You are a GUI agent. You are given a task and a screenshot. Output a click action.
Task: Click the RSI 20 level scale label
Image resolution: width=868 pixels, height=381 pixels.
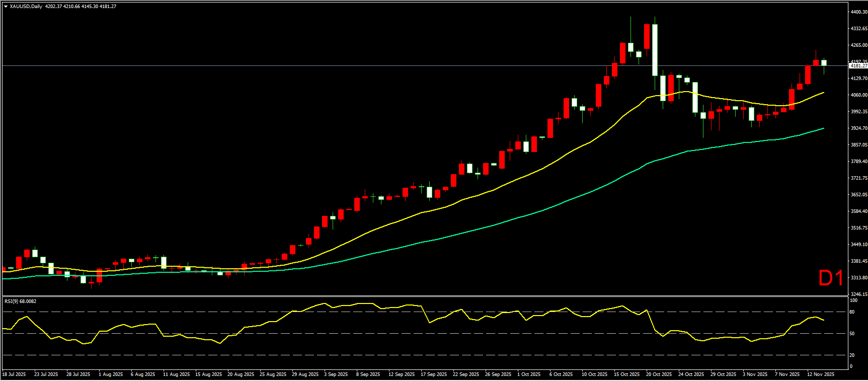coord(852,355)
